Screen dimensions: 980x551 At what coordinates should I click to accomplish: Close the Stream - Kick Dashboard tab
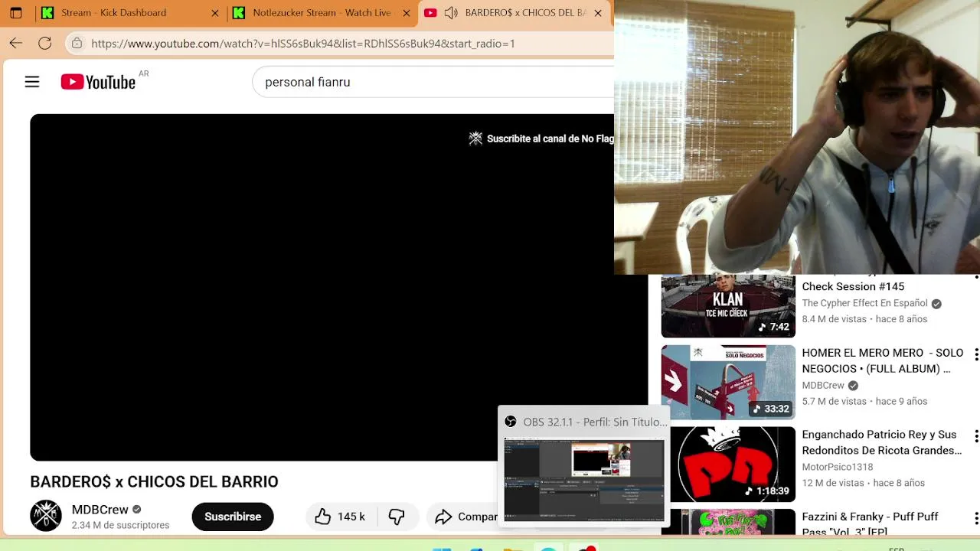[x=215, y=13]
